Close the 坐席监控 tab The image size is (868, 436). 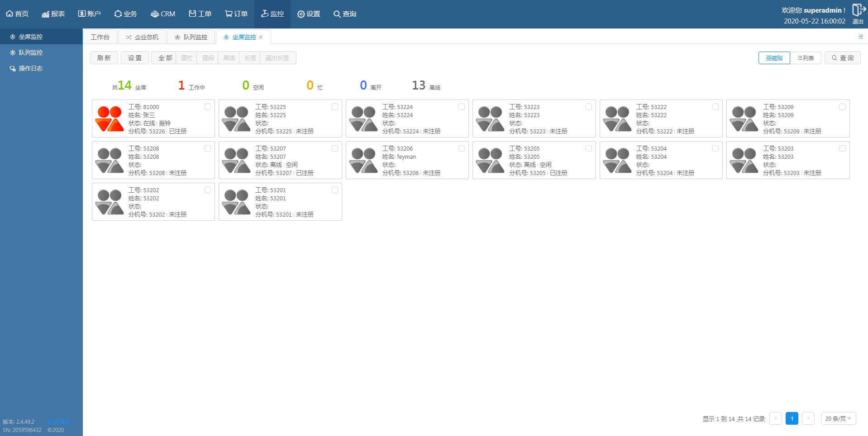pos(261,37)
